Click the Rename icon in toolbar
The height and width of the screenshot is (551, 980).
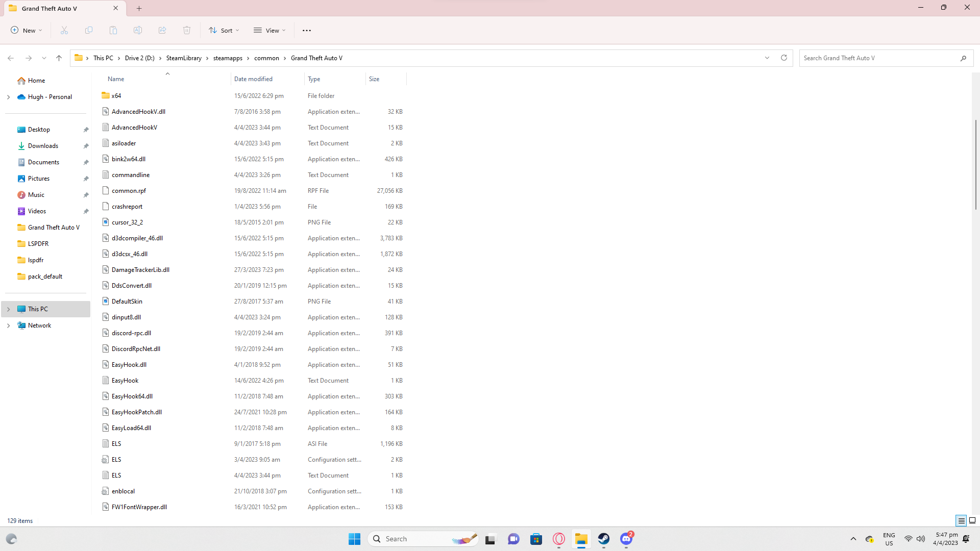click(138, 31)
